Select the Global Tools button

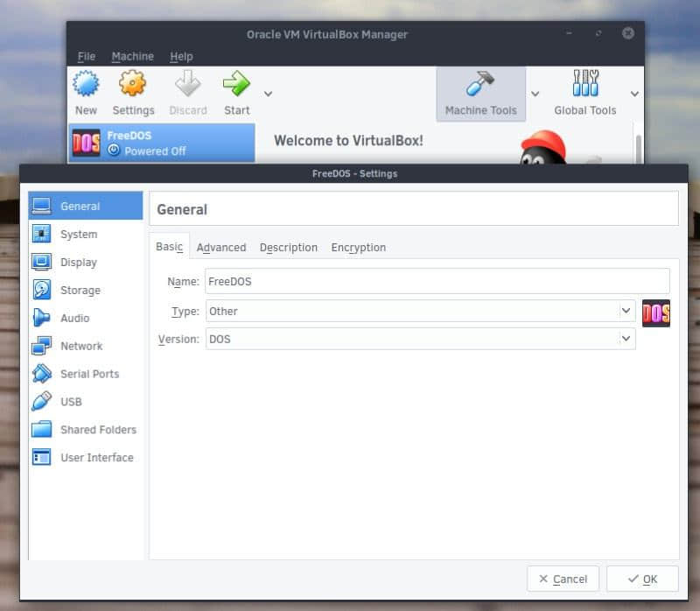pos(584,94)
